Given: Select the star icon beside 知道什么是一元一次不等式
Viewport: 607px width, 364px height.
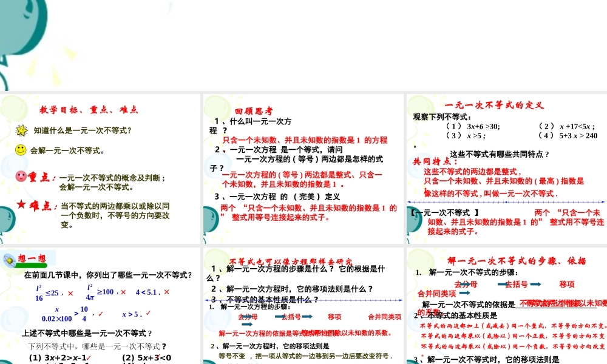Looking at the screenshot, I should coord(22,130).
